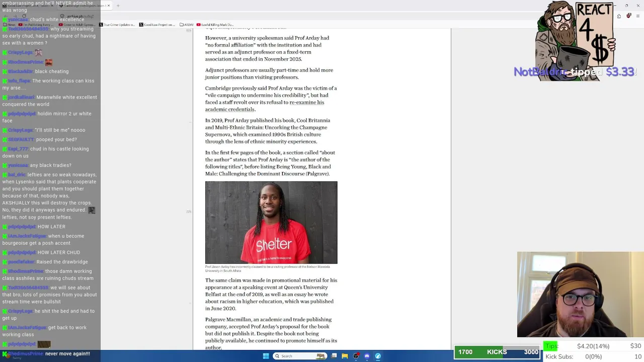The image size is (644, 362).
Task: Click the photo of man in Shelter shirt
Action: click(271, 222)
